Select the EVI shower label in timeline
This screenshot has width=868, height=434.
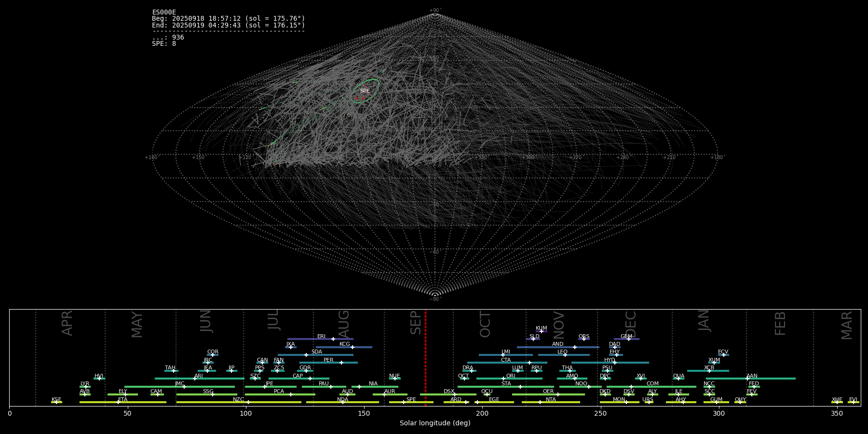coord(853,400)
